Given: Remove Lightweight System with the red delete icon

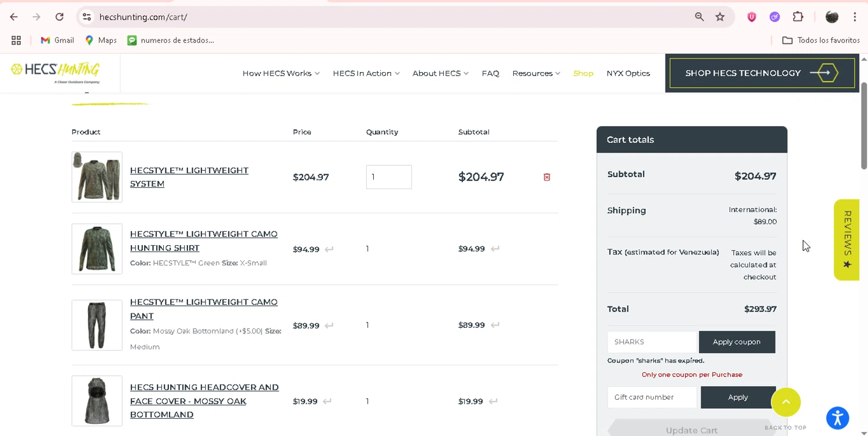Looking at the screenshot, I should (x=547, y=177).
